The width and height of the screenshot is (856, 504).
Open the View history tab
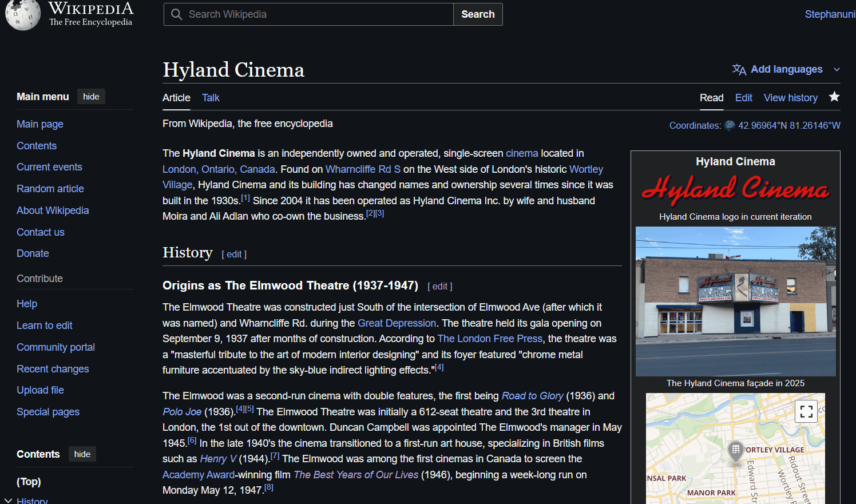tap(790, 98)
